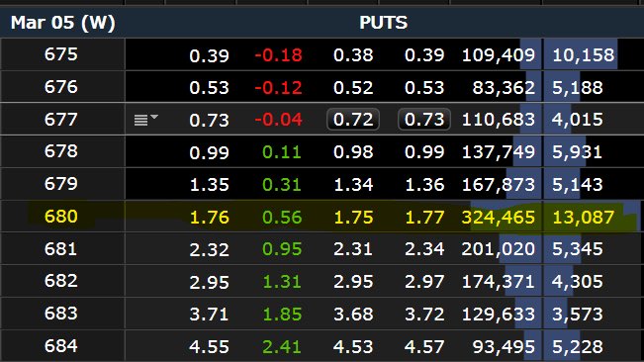This screenshot has width=644, height=362.
Task: Select strike 679
Action: (x=61, y=184)
